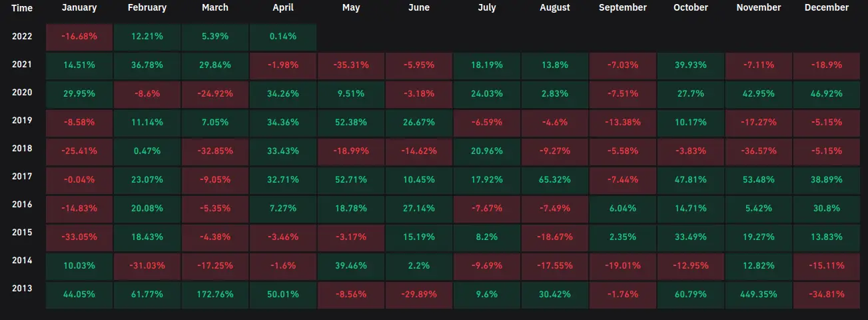Click the 65.32% cell for August 2017
The image size is (868, 320).
pyautogui.click(x=554, y=180)
